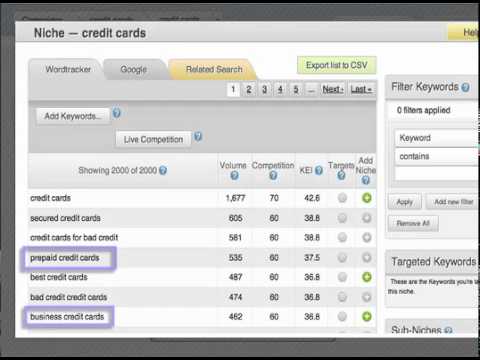Toggle target for prepaid credit cards
The width and height of the screenshot is (480, 360).
point(342,257)
